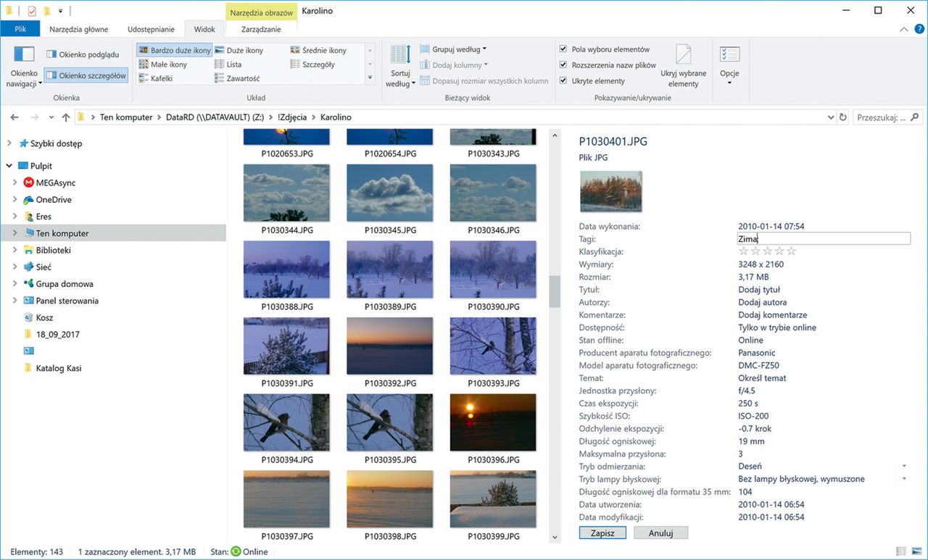The width and height of the screenshot is (928, 560).
Task: Click the Tagi input field containing Zima
Action: tap(823, 239)
